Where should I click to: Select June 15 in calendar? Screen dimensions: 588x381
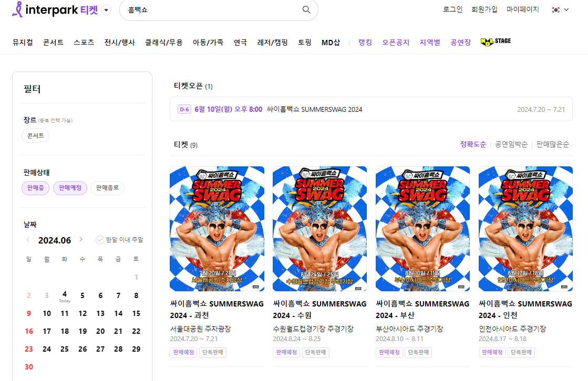coord(136,314)
